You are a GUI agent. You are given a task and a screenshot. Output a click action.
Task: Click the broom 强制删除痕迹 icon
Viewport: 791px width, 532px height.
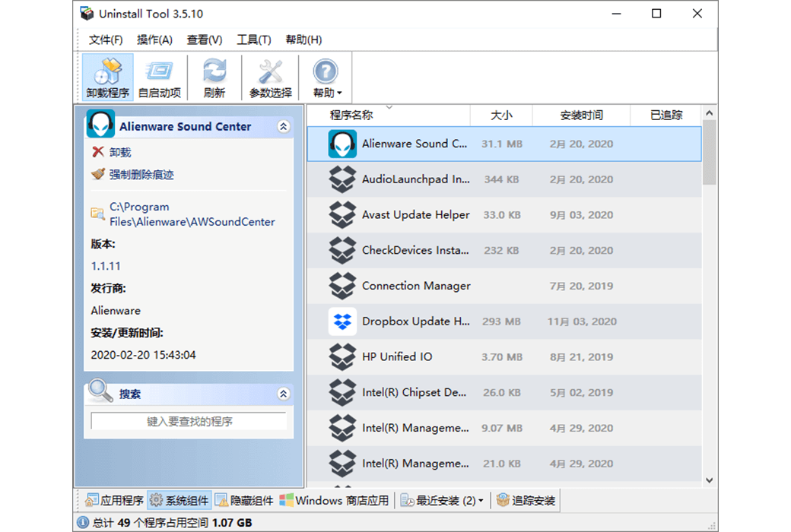[98, 174]
